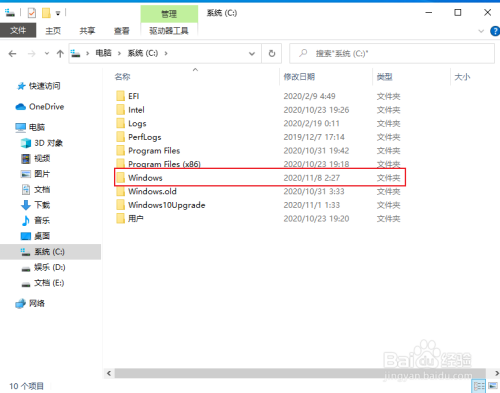Open the 驱动器工具 ribbon tab

[x=169, y=31]
